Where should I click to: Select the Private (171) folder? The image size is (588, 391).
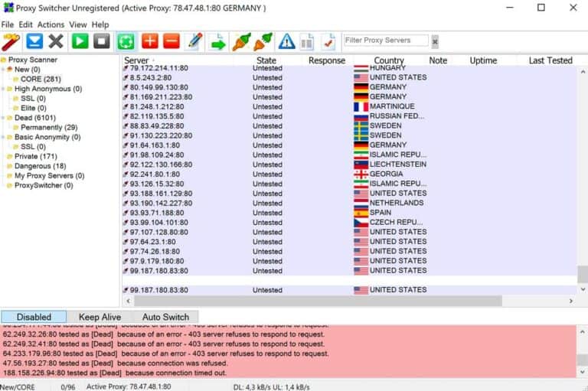pos(36,156)
